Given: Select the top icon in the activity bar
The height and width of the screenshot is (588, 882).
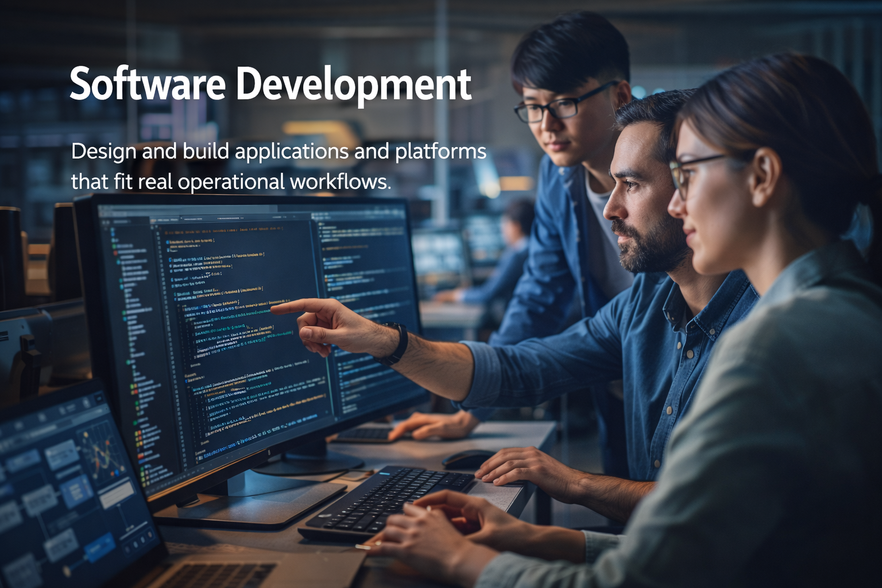Looking at the screenshot, I should tap(103, 221).
